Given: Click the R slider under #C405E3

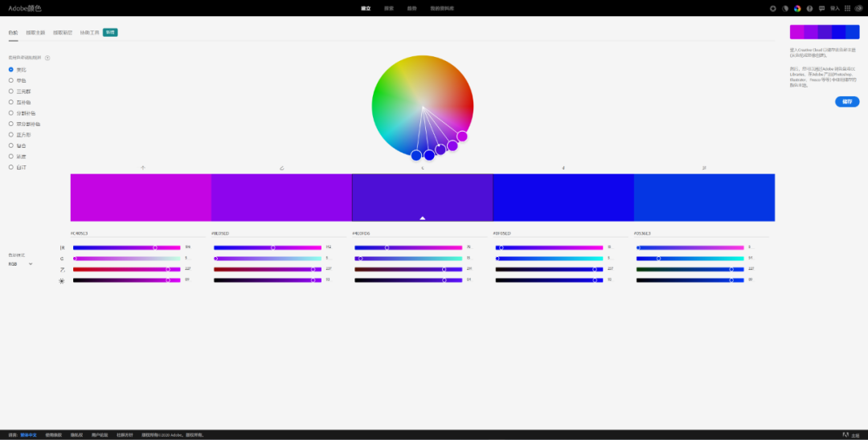Looking at the screenshot, I should click(127, 247).
